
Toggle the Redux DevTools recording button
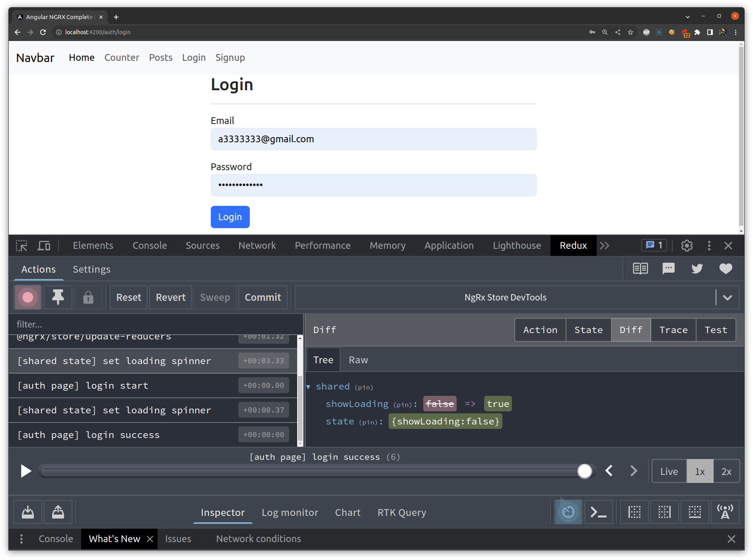click(x=27, y=297)
